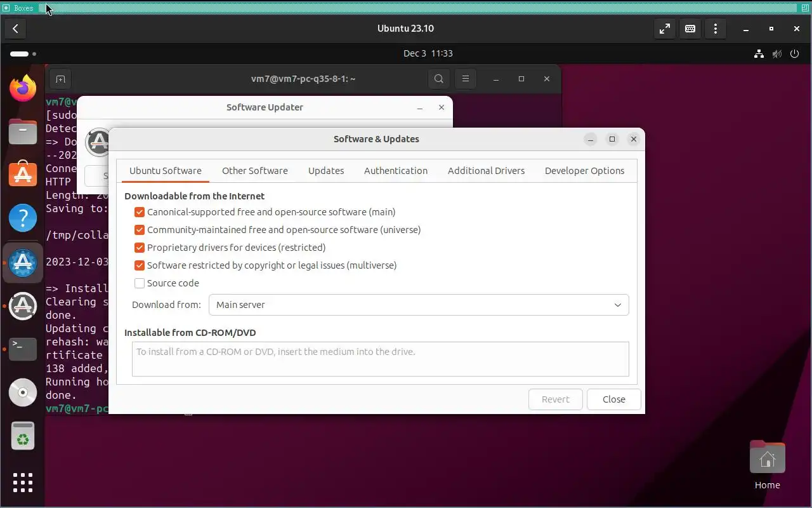Open the power menu icon in top bar
The width and height of the screenshot is (812, 508).
click(794, 54)
